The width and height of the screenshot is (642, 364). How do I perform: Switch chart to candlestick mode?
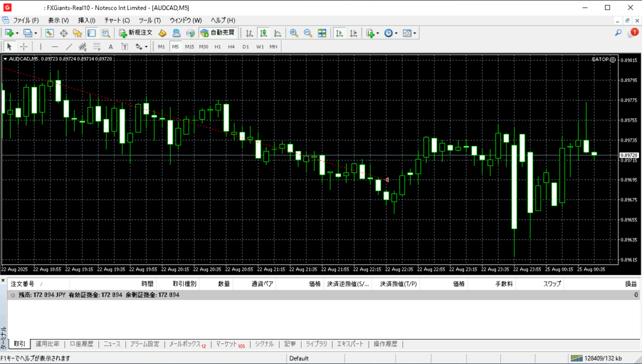point(263,33)
